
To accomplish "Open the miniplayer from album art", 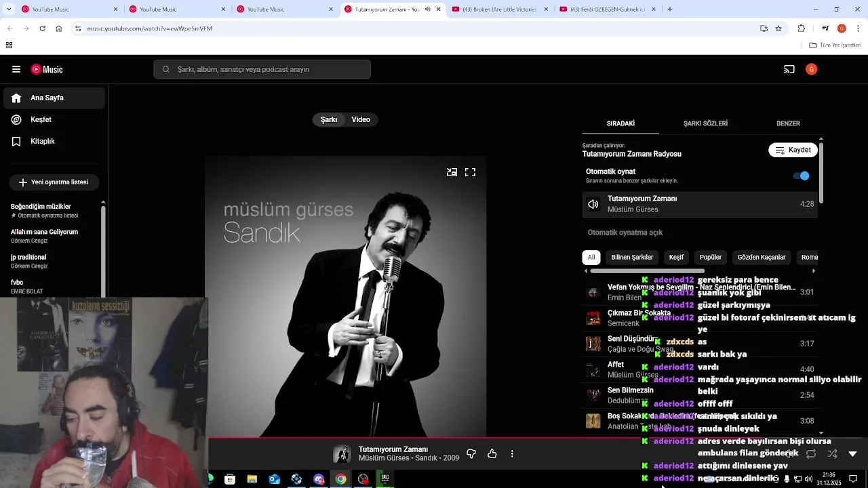I will click(x=452, y=172).
